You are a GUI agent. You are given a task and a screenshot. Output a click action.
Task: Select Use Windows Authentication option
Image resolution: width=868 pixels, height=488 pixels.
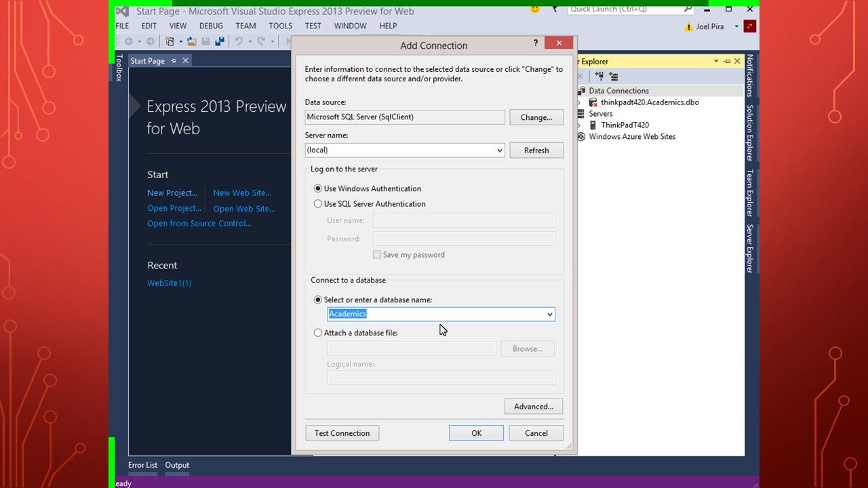pos(318,188)
